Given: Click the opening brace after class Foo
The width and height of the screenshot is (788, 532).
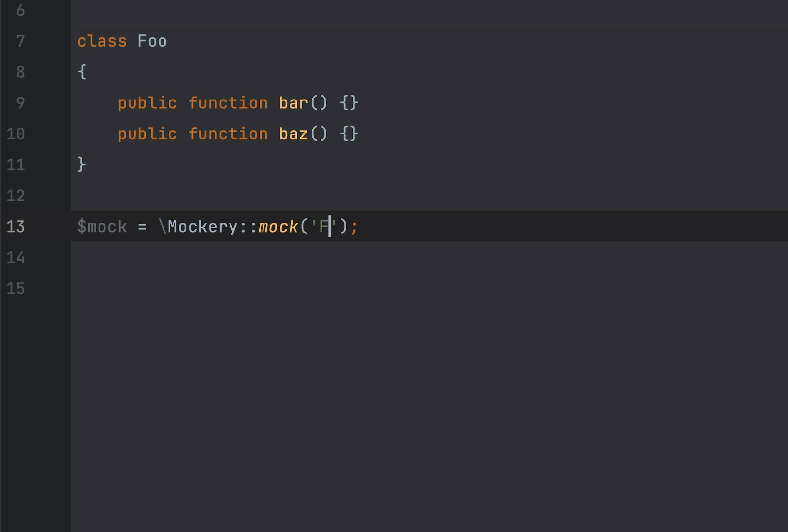Looking at the screenshot, I should pos(82,72).
